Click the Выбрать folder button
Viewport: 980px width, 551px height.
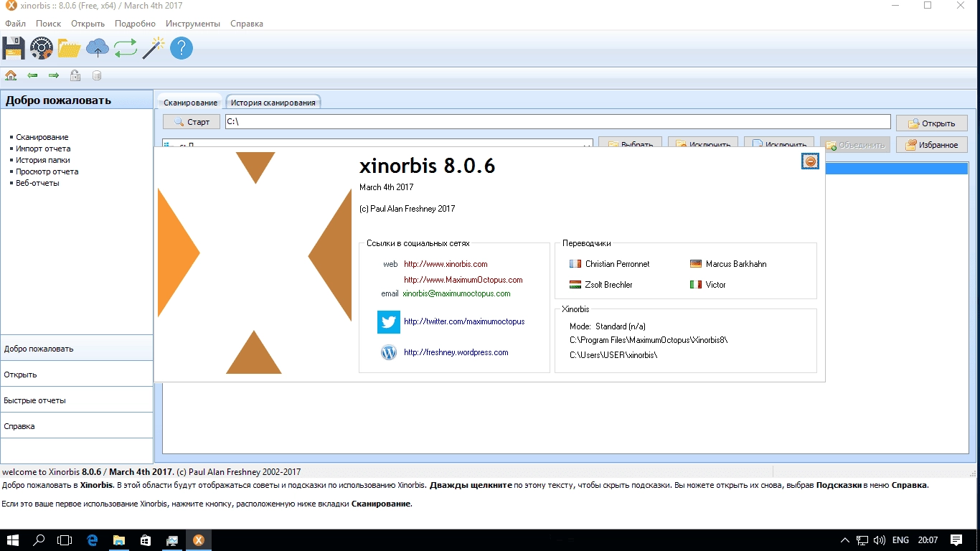coord(630,143)
